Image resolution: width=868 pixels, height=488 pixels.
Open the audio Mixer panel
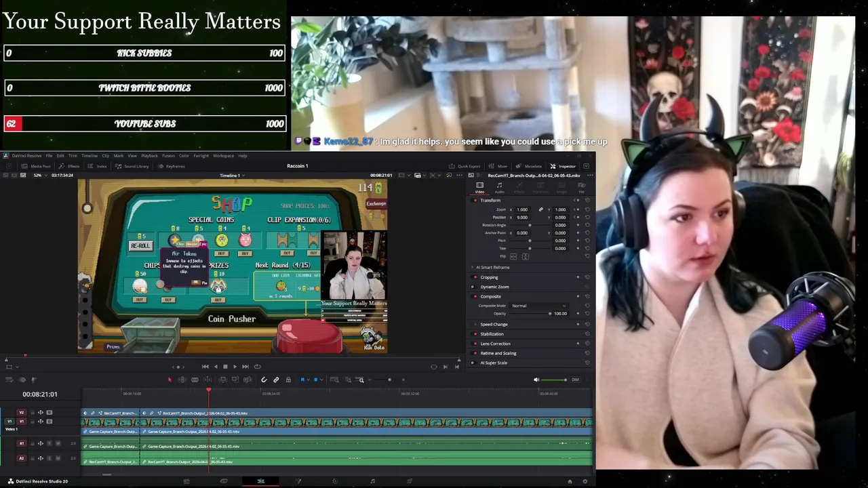(498, 166)
